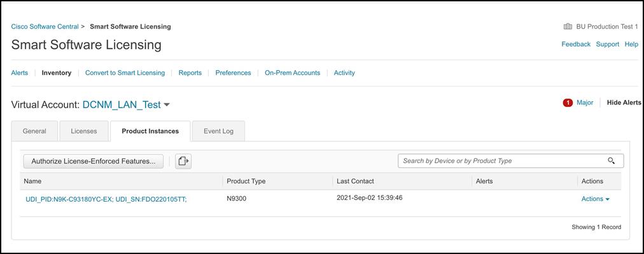Click the Last Contact column header
Image resolution: width=644 pixels, height=254 pixels.
[x=355, y=181]
